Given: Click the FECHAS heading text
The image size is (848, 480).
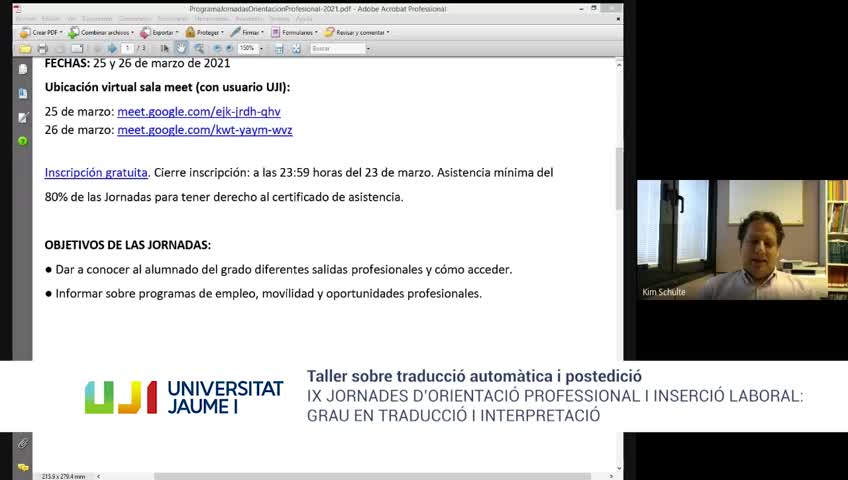Looking at the screenshot, I should coord(68,63).
